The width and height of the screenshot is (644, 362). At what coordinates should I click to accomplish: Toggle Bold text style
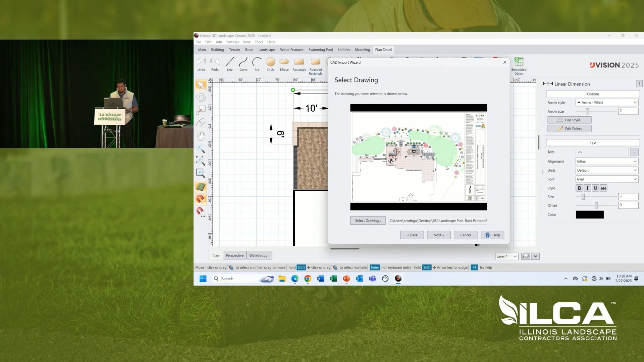point(579,188)
